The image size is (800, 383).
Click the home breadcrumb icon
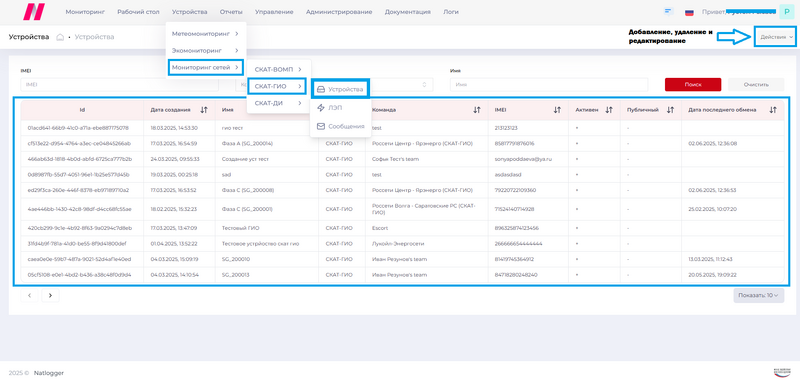(x=60, y=37)
